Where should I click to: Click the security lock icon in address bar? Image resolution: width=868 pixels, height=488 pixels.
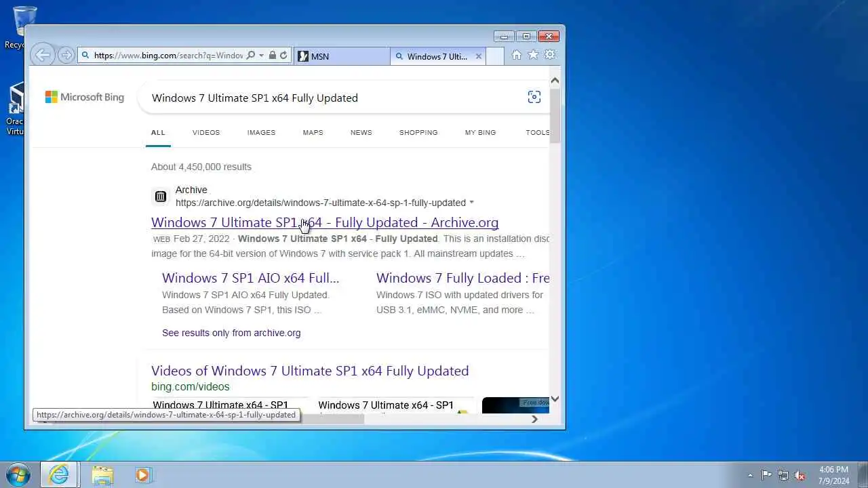[273, 56]
